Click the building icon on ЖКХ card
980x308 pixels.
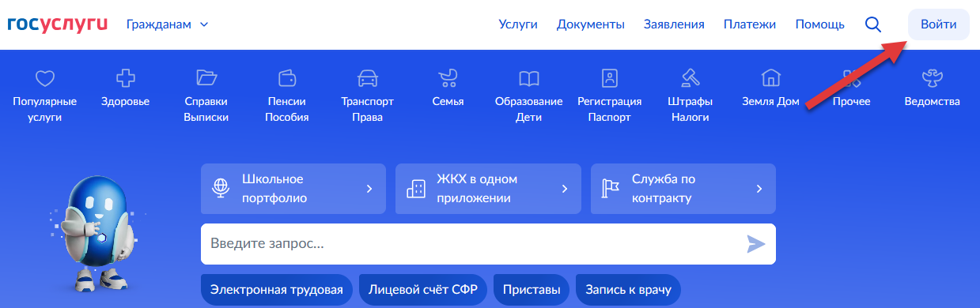click(415, 188)
